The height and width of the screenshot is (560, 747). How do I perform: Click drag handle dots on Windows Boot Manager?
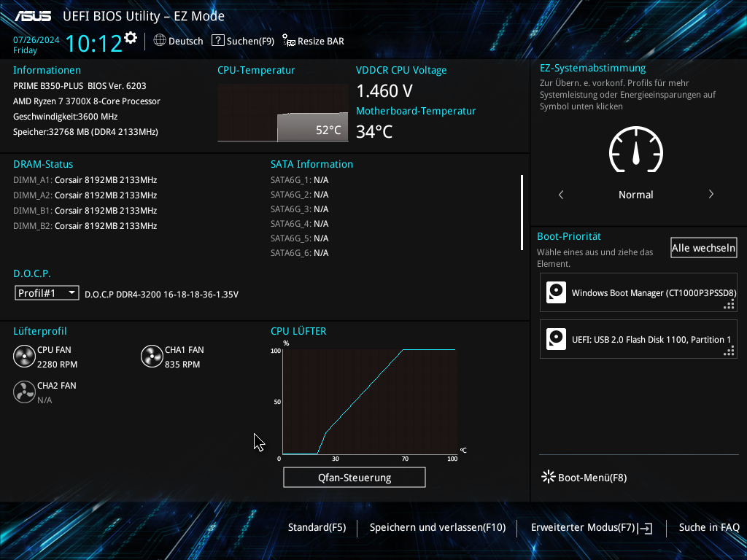729,305
